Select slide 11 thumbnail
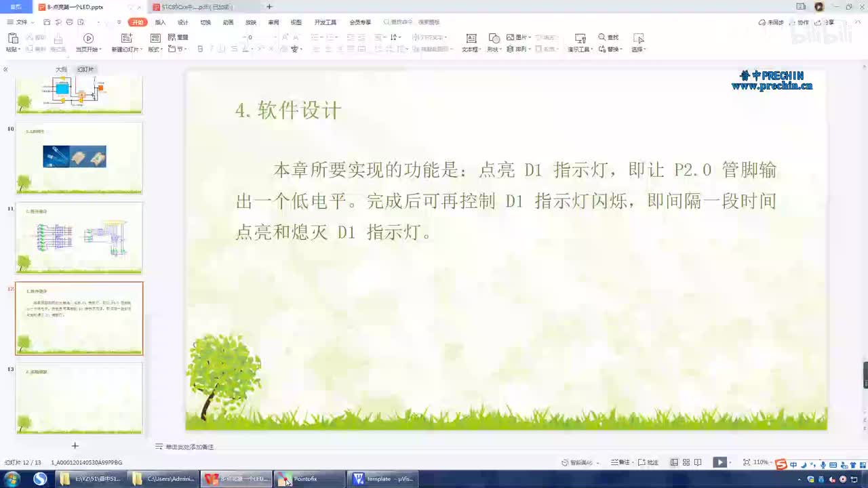The height and width of the screenshot is (488, 868). pyautogui.click(x=79, y=238)
